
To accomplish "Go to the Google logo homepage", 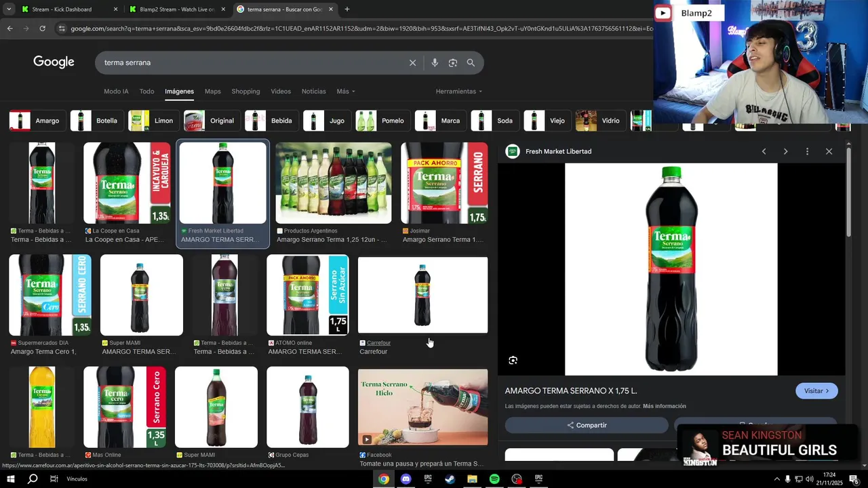I will 54,62.
